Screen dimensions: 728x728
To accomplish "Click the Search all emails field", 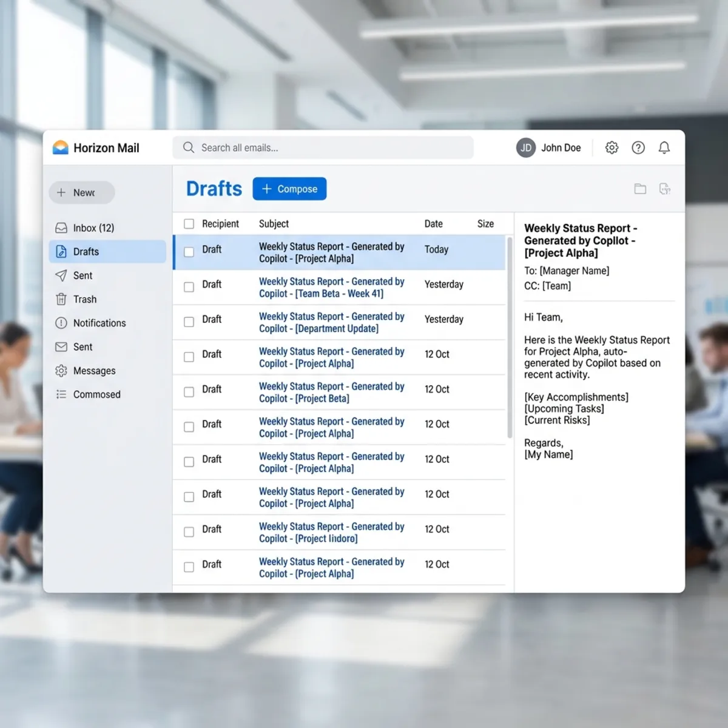I will click(x=323, y=147).
